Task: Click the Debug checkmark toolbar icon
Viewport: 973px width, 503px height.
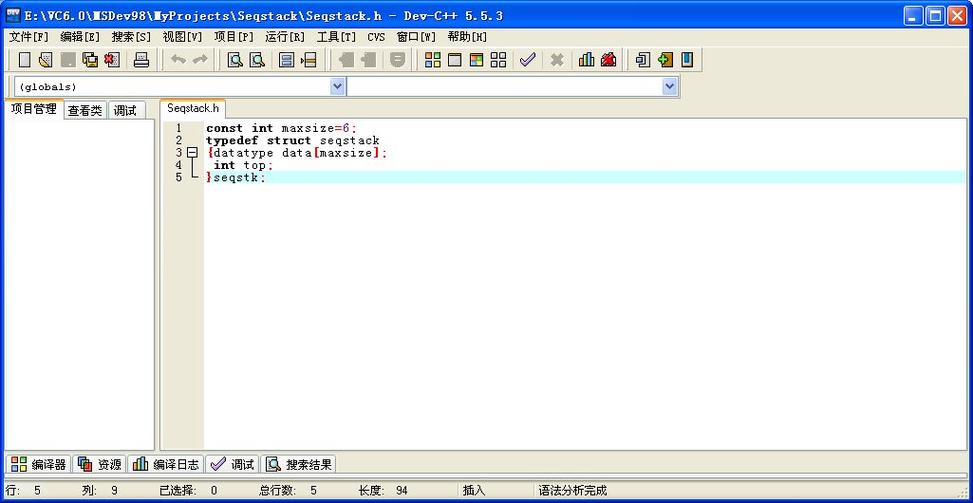Action: 527,60
